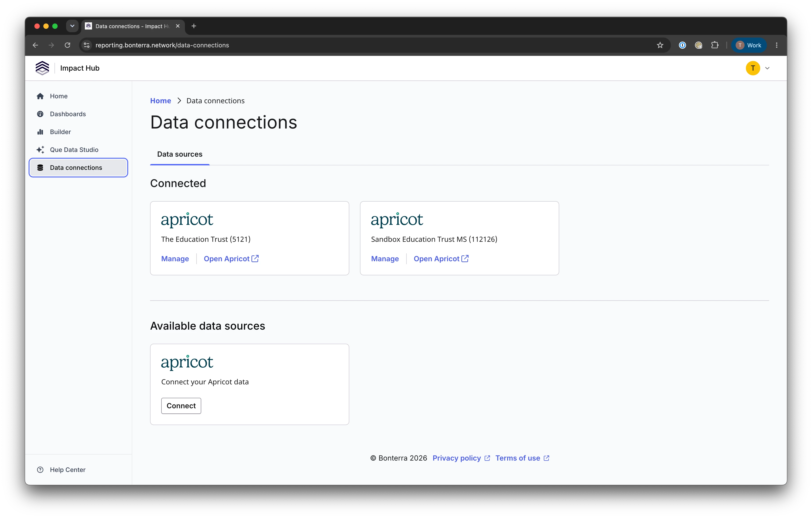Viewport: 812px width, 518px height.
Task: Click the Data connections page title
Action: tap(224, 122)
